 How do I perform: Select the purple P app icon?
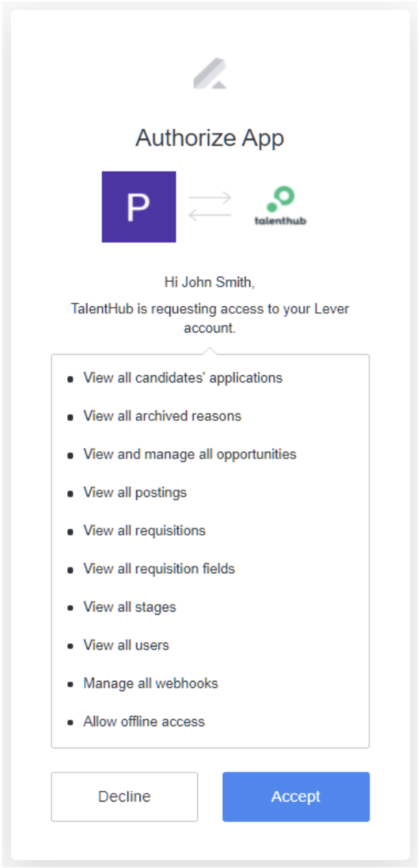point(138,204)
